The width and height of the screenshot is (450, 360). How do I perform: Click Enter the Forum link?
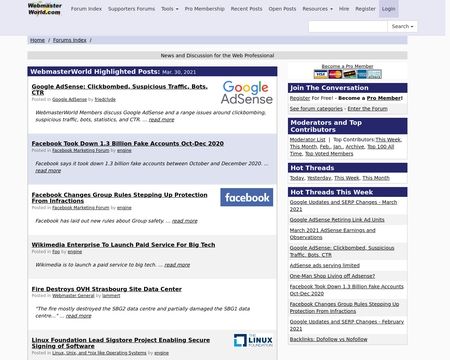(367, 109)
